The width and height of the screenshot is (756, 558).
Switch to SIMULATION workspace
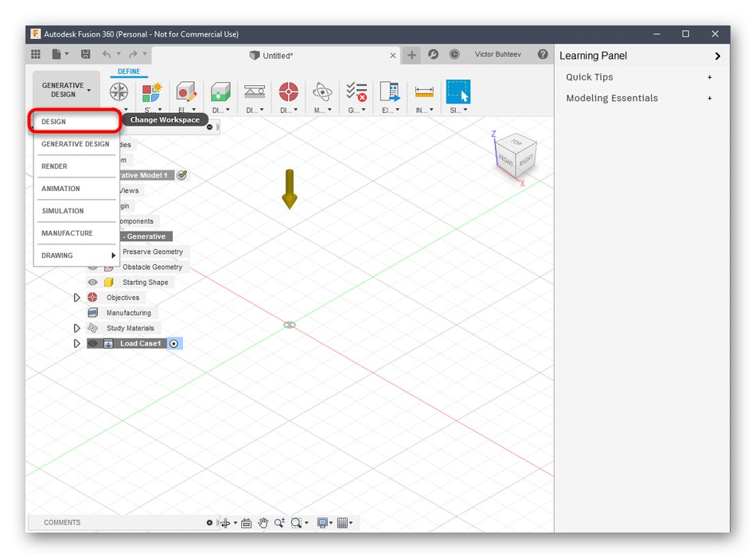(x=74, y=211)
